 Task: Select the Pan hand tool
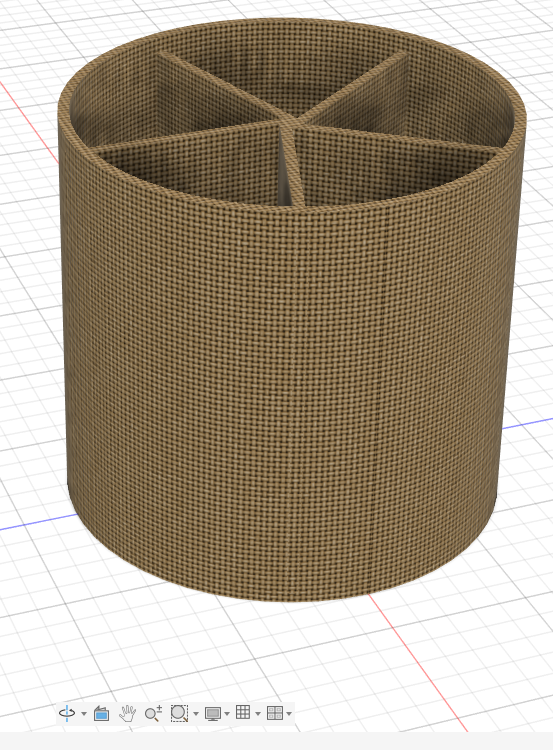(x=127, y=713)
